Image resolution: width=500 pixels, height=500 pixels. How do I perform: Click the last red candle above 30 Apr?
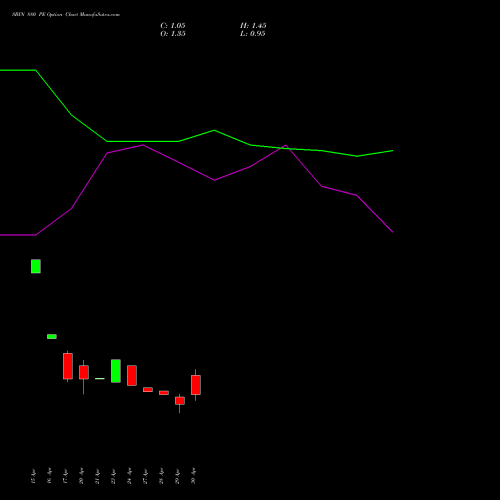click(196, 385)
